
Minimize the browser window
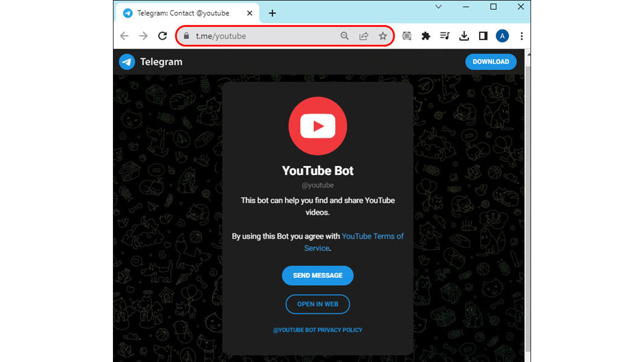[x=466, y=7]
